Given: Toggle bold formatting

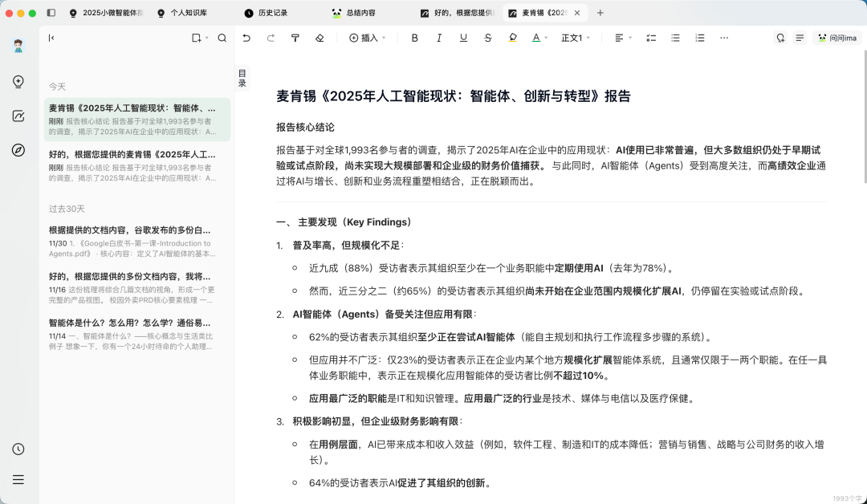Looking at the screenshot, I should [414, 38].
